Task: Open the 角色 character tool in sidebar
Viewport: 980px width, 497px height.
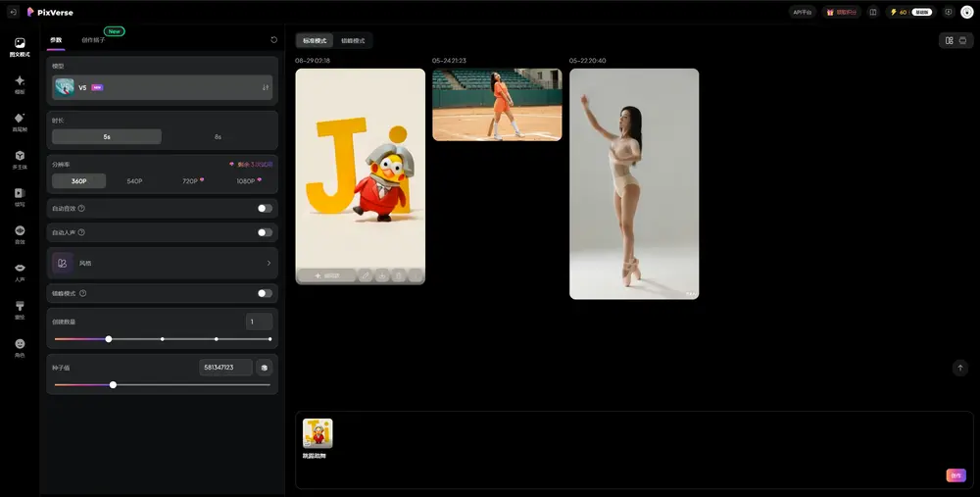Action: (20, 347)
